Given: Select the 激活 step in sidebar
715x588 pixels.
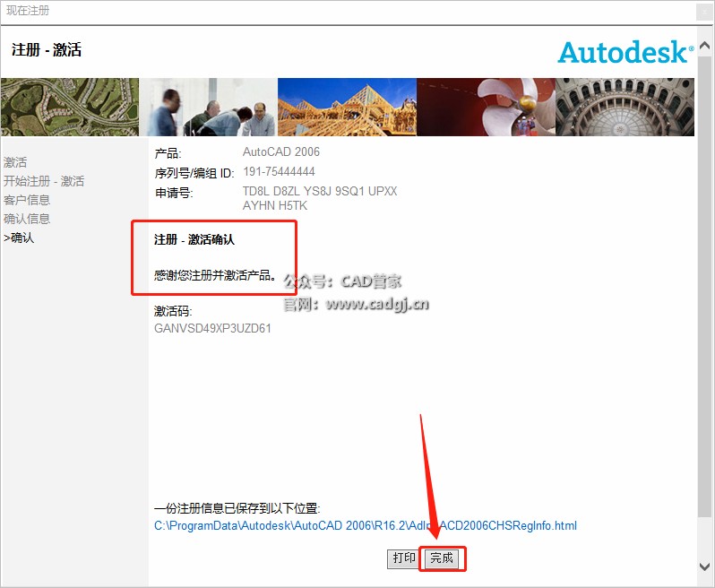Looking at the screenshot, I should click(15, 162).
